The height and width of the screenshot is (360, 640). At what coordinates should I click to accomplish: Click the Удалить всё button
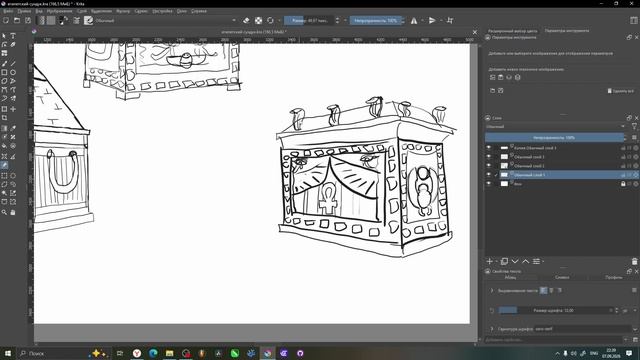click(x=620, y=91)
